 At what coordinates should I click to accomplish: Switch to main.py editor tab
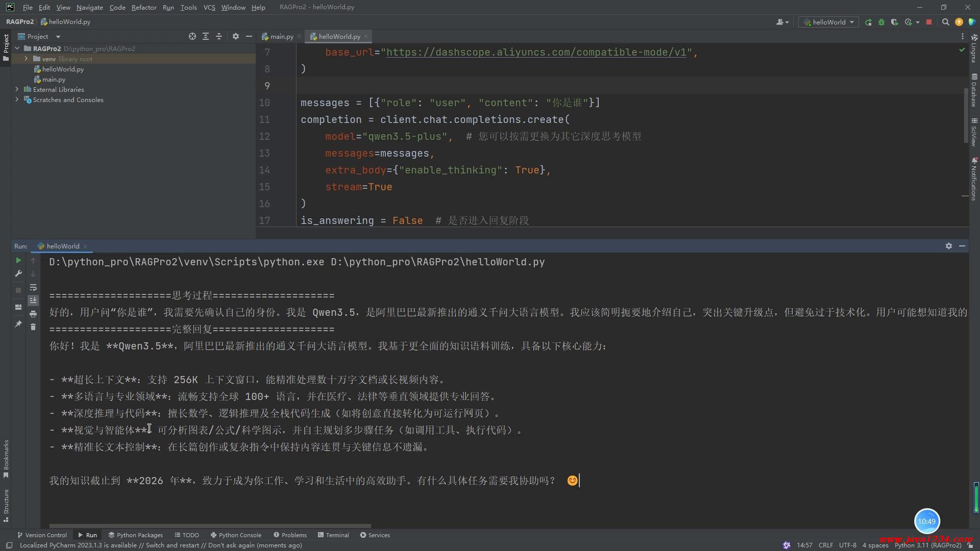[281, 36]
